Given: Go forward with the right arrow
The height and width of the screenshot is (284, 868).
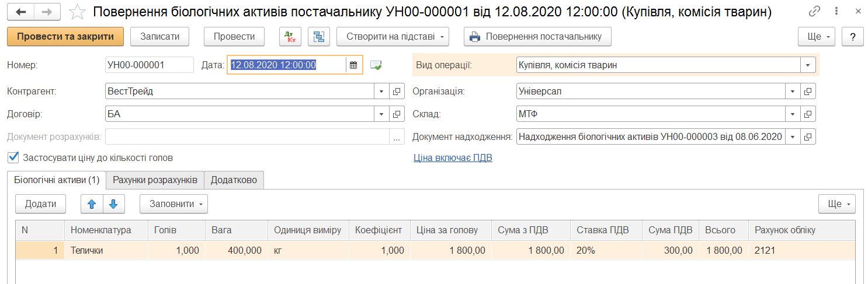Looking at the screenshot, I should point(48,12).
